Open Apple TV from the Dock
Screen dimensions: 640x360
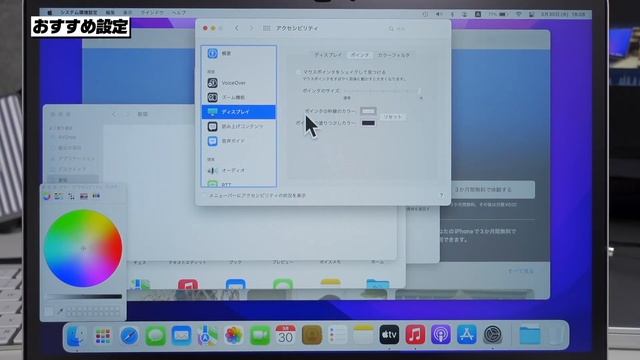point(389,336)
